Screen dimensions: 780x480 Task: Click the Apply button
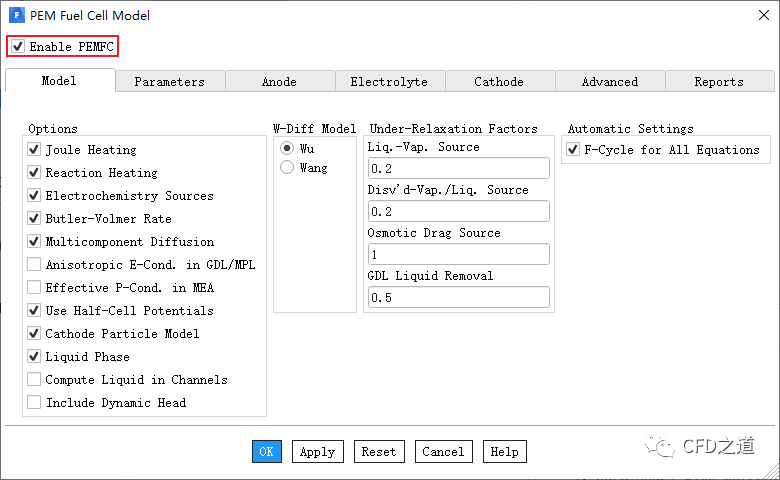(317, 452)
